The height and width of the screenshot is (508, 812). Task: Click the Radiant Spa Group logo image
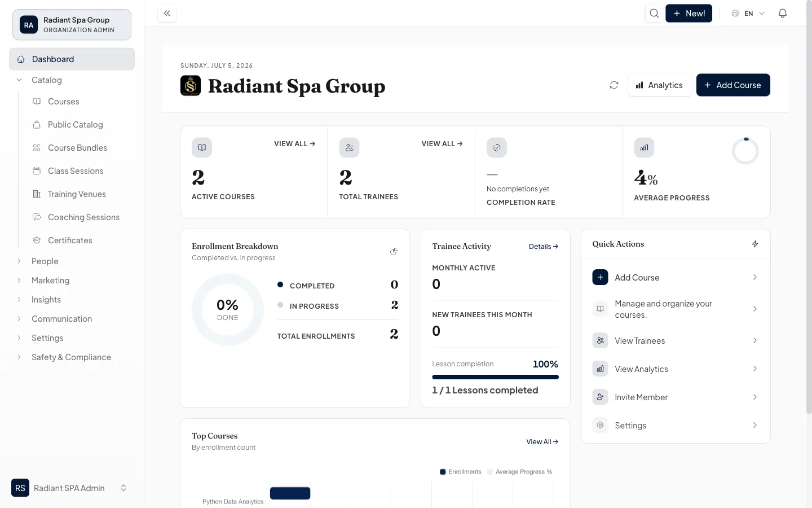(x=191, y=86)
